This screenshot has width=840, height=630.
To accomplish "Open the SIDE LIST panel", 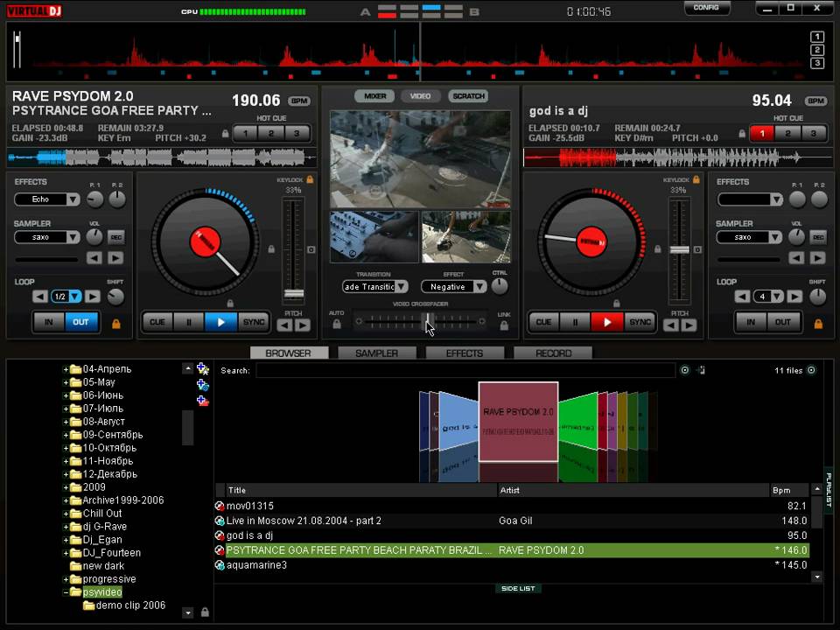I will (x=518, y=589).
